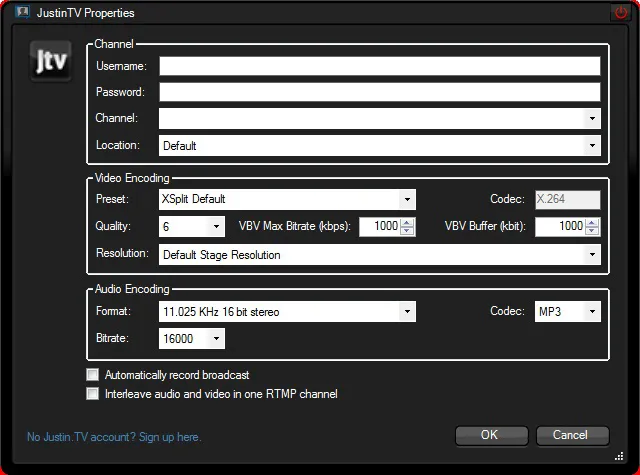Viewport: 640px width, 475px height.
Task: Click the "VBV Buffer (kbit):" label
Action: tap(485, 226)
